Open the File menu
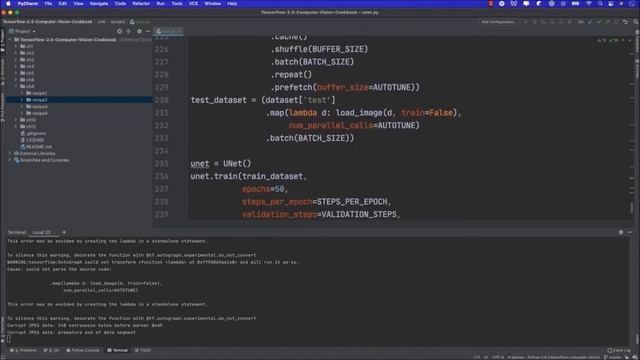This screenshot has height=360, width=640. (x=48, y=4)
